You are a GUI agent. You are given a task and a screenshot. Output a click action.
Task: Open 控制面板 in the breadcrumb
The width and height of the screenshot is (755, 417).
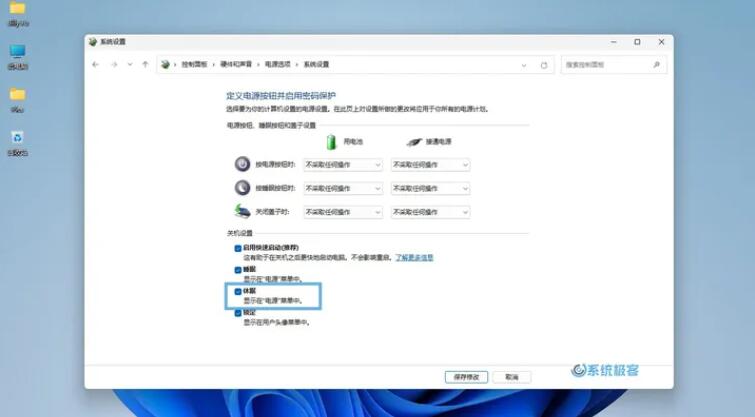click(194, 65)
